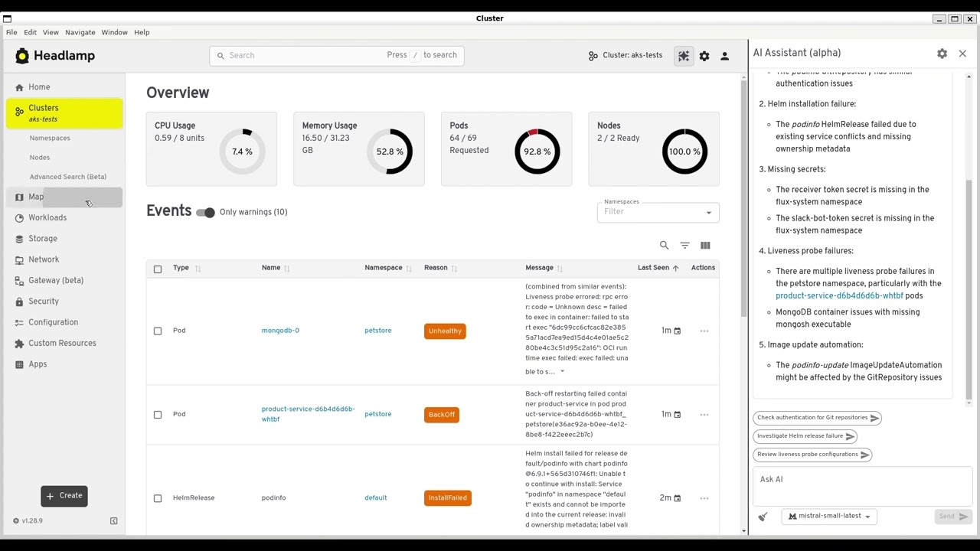980x551 pixels.
Task: Open actions menu for product-service row
Action: tap(704, 415)
